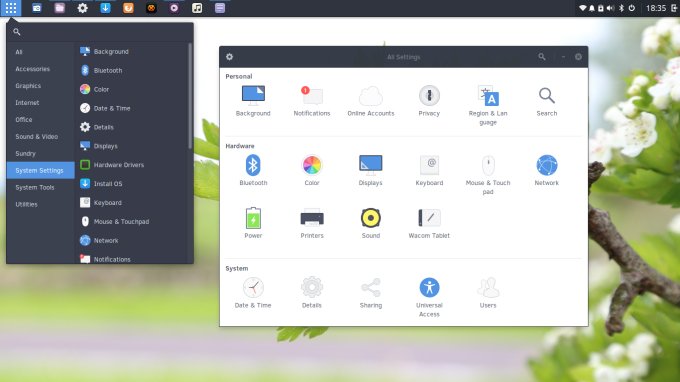Click Wi-Fi indicator in system tray
The height and width of the screenshot is (382, 680).
coord(583,8)
